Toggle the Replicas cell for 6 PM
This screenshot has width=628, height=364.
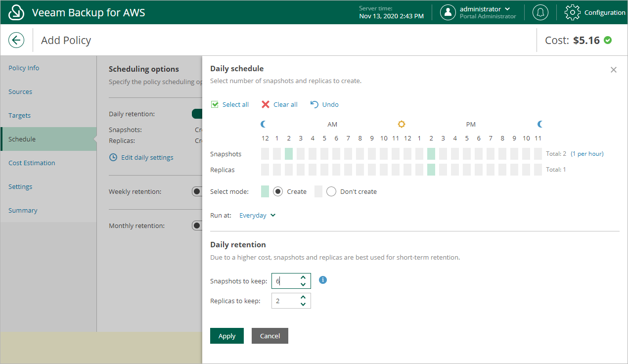click(x=479, y=170)
